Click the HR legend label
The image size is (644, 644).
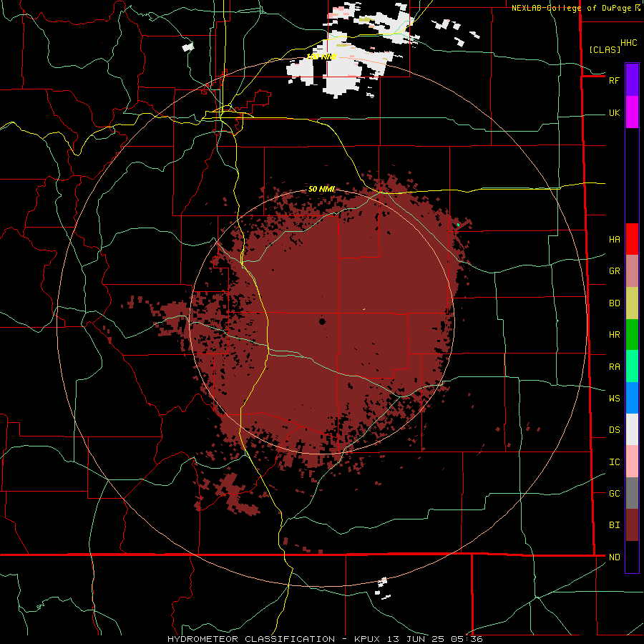point(614,335)
